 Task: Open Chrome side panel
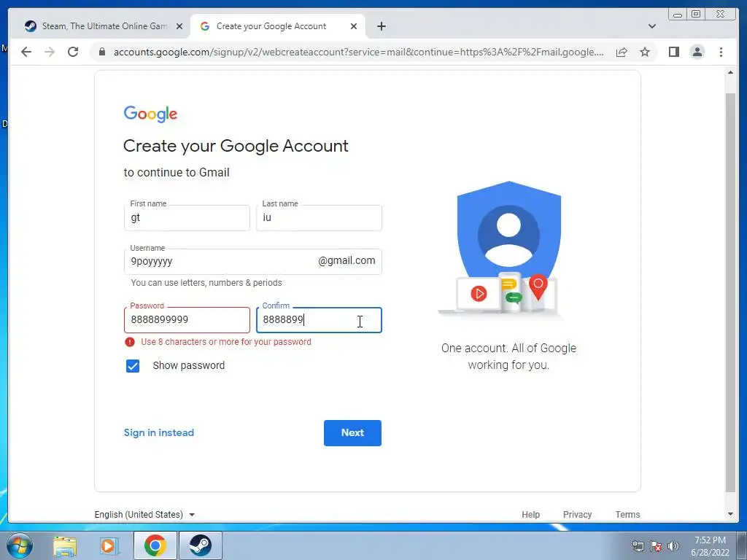pyautogui.click(x=673, y=52)
